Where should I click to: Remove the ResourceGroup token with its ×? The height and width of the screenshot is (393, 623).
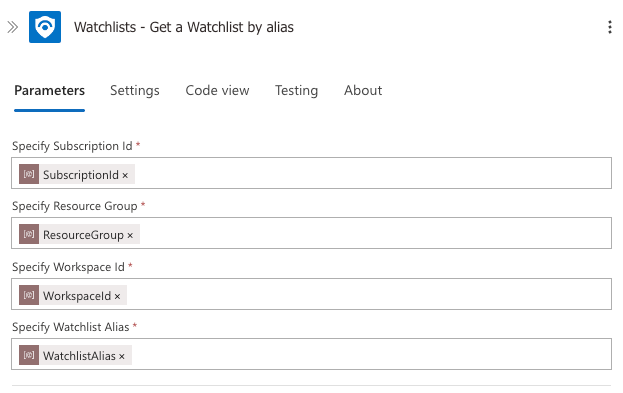tap(130, 235)
